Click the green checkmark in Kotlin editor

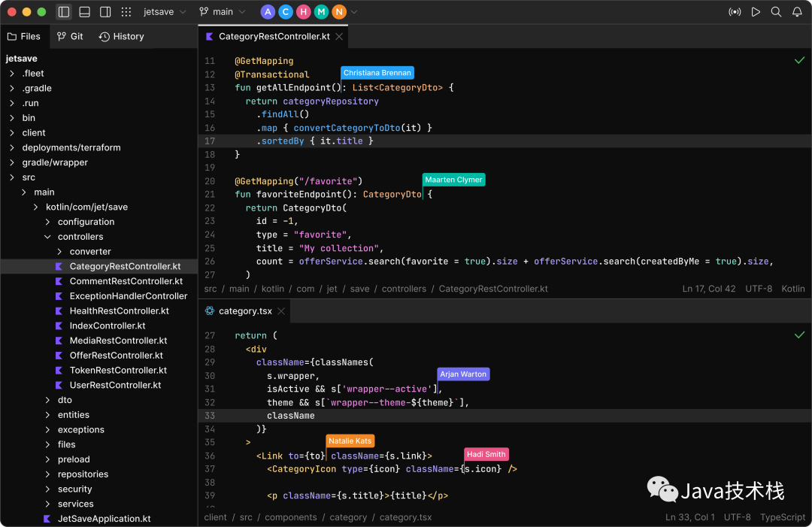point(799,61)
